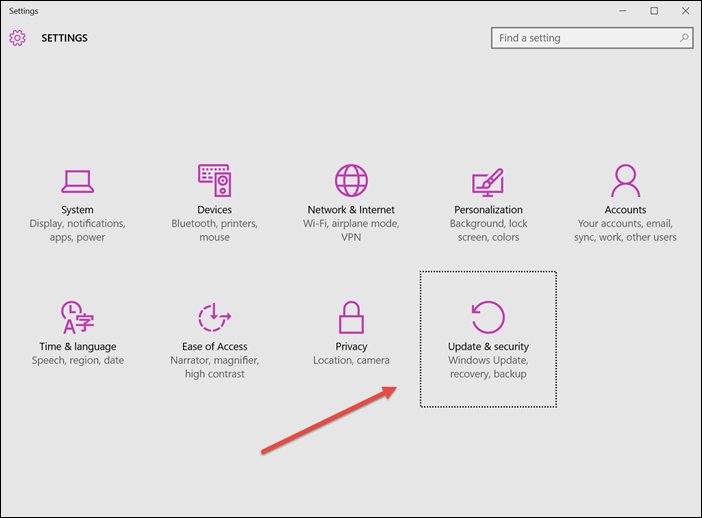This screenshot has height=518, width=702.
Task: Close the Settings window
Action: (685, 11)
